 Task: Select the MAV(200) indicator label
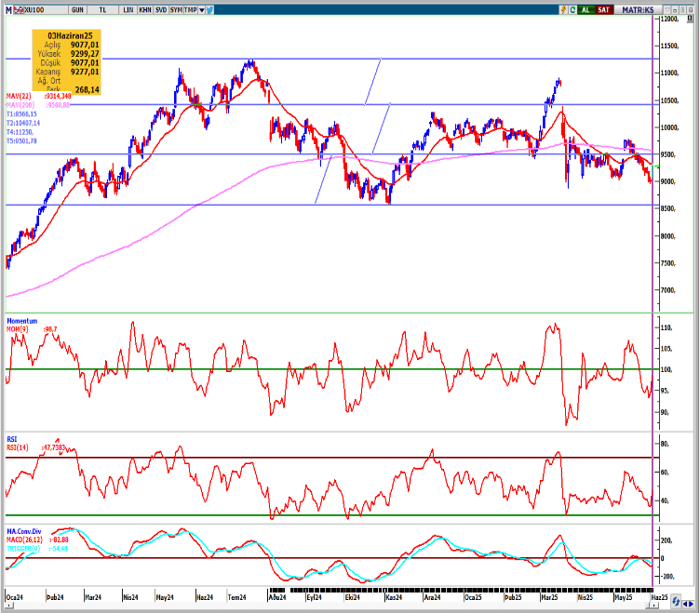(x=20, y=105)
